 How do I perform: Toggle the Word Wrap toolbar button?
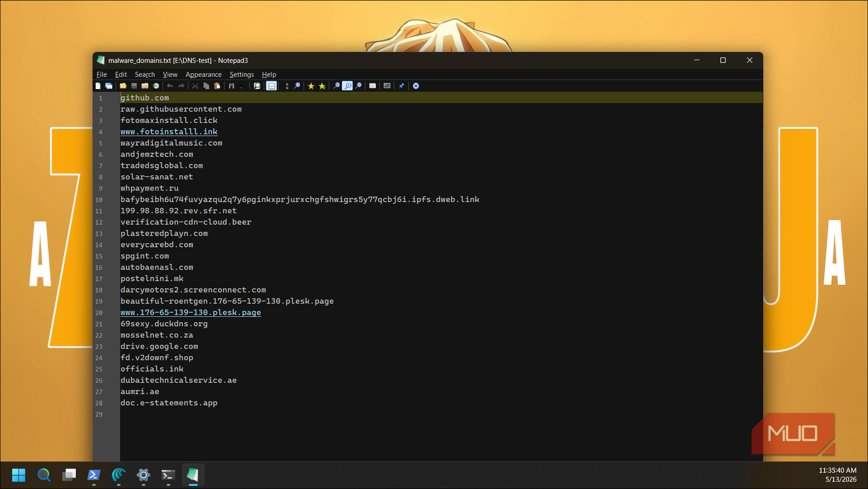(x=271, y=86)
